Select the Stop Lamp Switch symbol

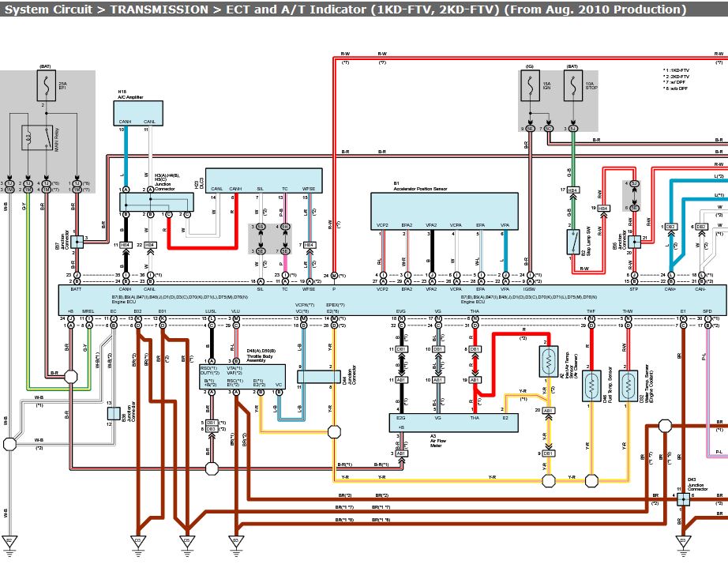(572, 241)
